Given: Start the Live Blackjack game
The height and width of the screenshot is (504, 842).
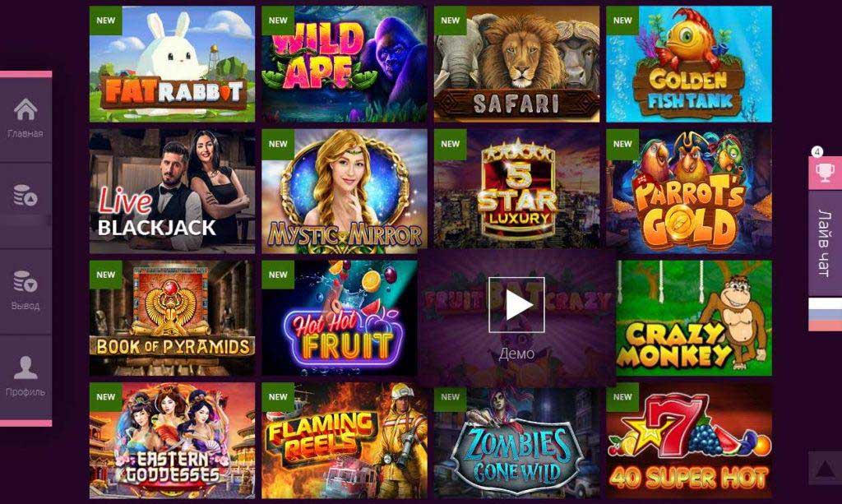Looking at the screenshot, I should 173,191.
